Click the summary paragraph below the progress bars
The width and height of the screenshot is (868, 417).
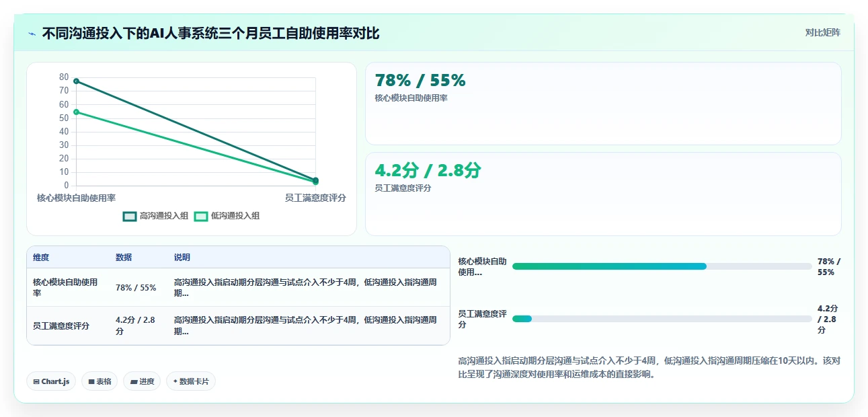coord(649,367)
